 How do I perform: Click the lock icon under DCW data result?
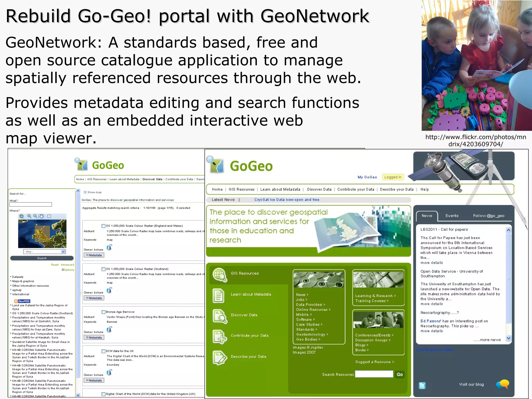[109, 373]
